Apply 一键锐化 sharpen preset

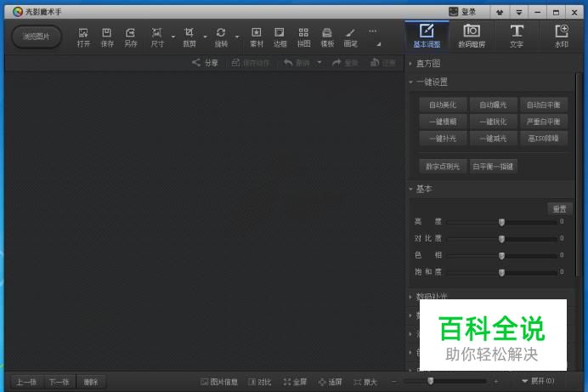tap(493, 122)
